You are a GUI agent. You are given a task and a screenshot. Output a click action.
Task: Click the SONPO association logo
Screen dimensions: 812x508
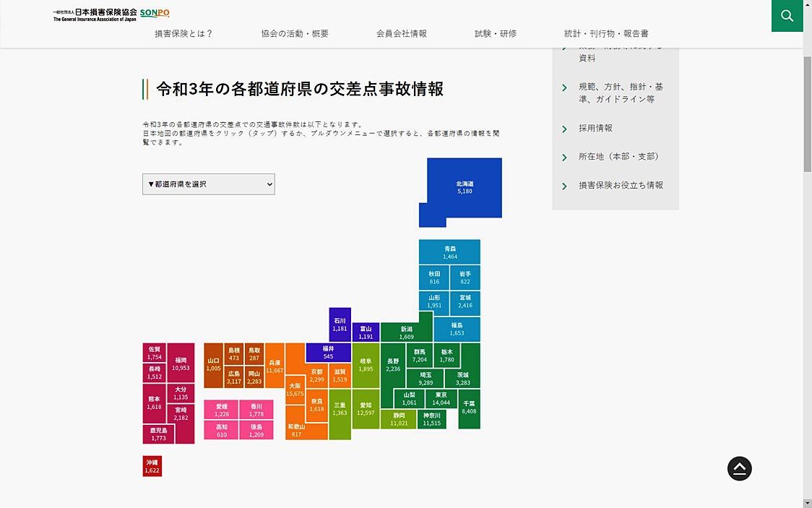tap(111, 14)
